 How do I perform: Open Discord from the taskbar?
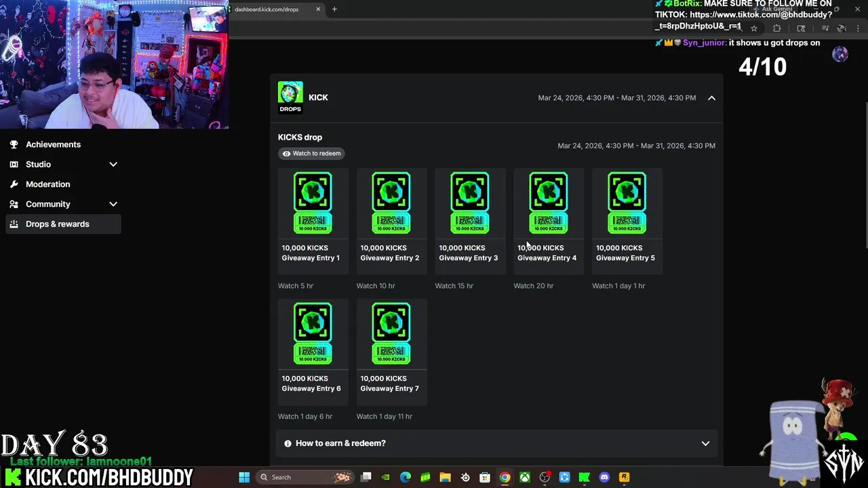[x=604, y=477]
